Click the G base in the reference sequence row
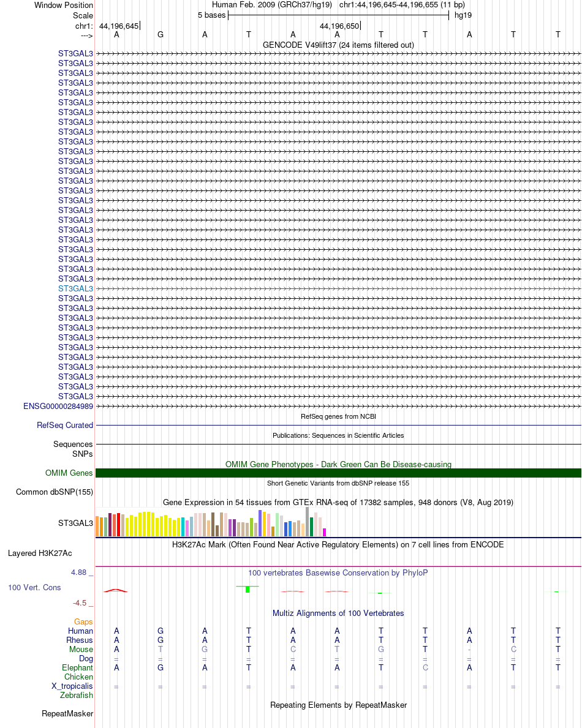The height and width of the screenshot is (728, 582). tap(161, 34)
